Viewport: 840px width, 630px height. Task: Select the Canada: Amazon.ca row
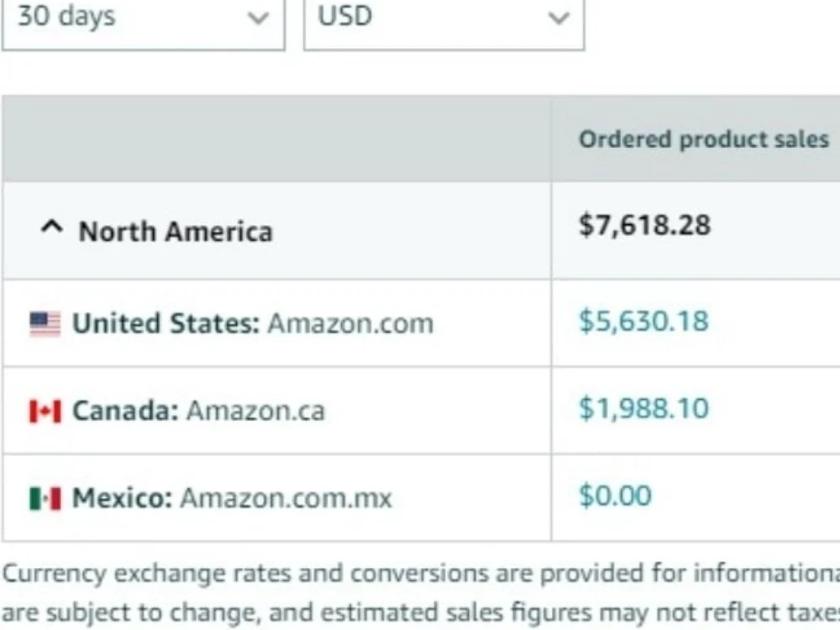tap(421, 411)
